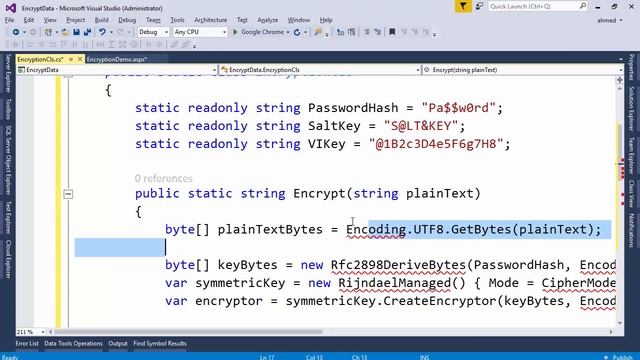
Task: Uncomment the selected lines icon
Action: click(x=377, y=32)
